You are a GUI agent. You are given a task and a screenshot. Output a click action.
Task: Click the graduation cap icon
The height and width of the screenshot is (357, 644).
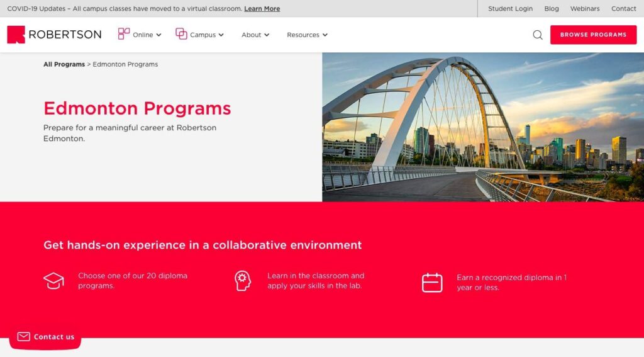(x=54, y=281)
